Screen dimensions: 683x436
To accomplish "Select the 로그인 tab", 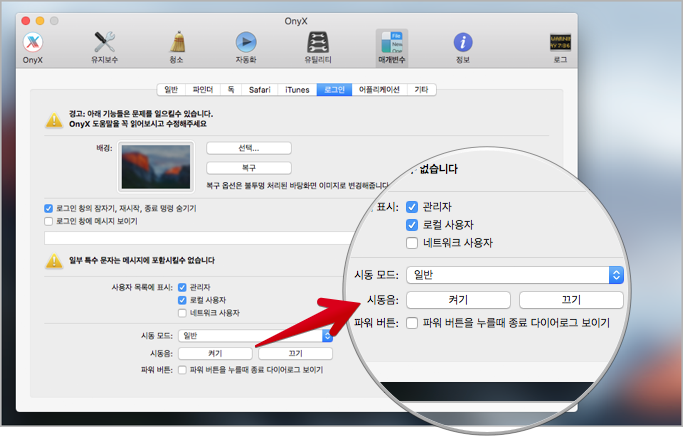I will 334,89.
